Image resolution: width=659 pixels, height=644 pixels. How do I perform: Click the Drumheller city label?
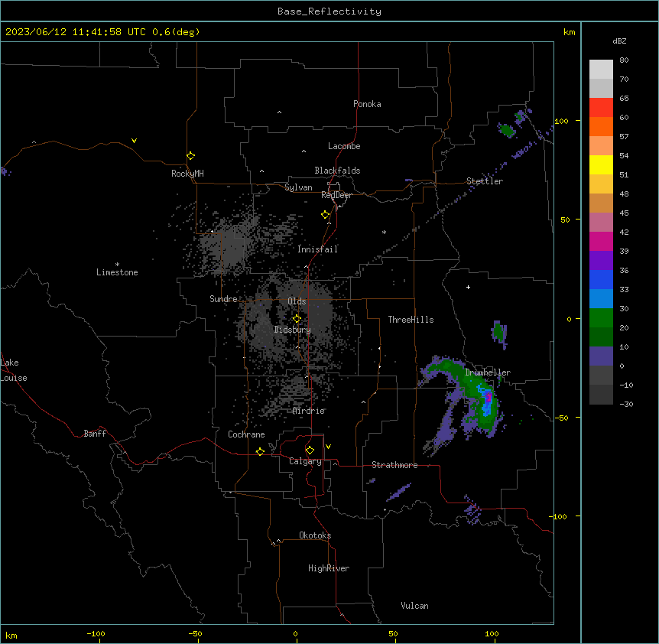coord(488,372)
